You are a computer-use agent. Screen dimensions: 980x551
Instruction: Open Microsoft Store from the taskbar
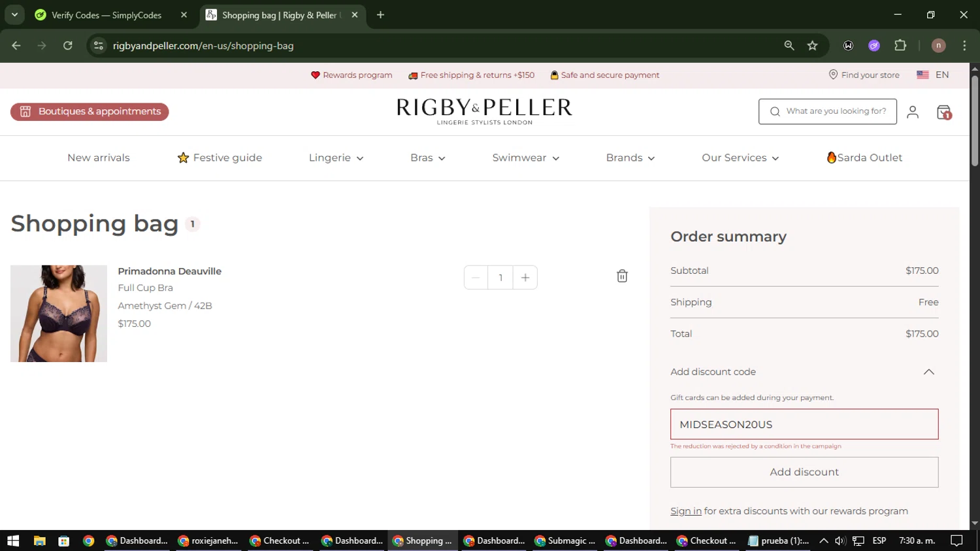[64, 541]
